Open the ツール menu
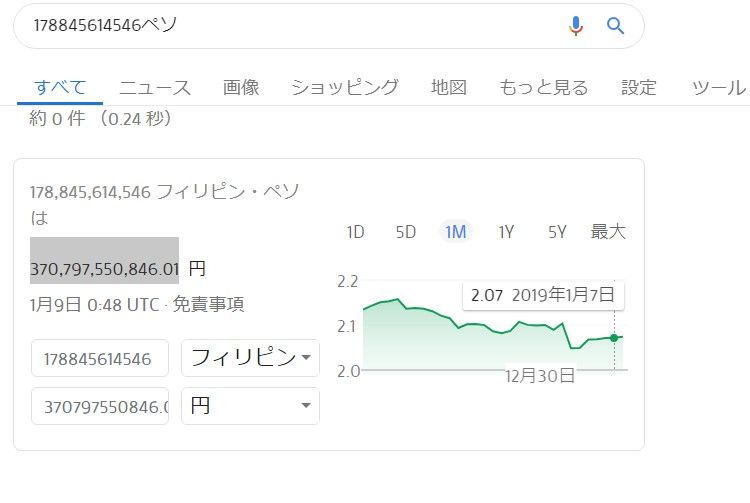 [x=718, y=87]
